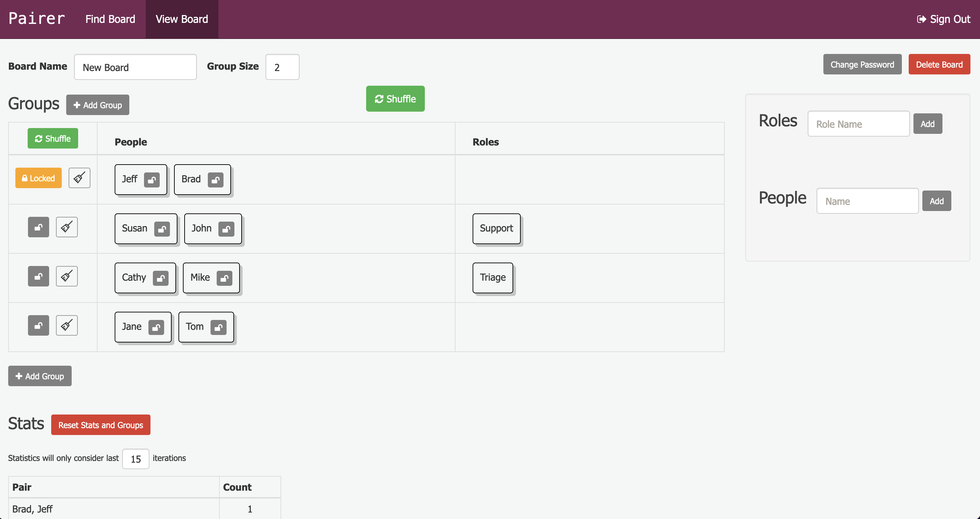Focus the Board Name input field
This screenshot has width=980, height=519.
[135, 67]
